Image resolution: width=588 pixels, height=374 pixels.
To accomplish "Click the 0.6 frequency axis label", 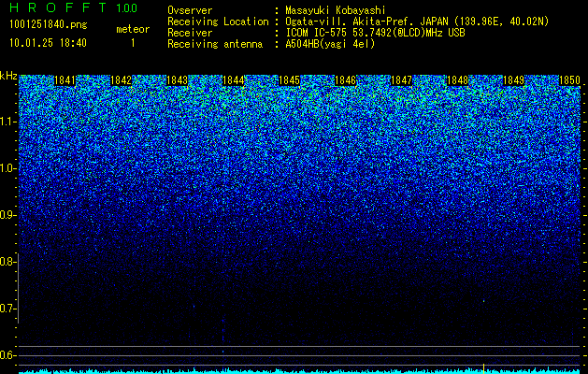I will coord(7,355).
